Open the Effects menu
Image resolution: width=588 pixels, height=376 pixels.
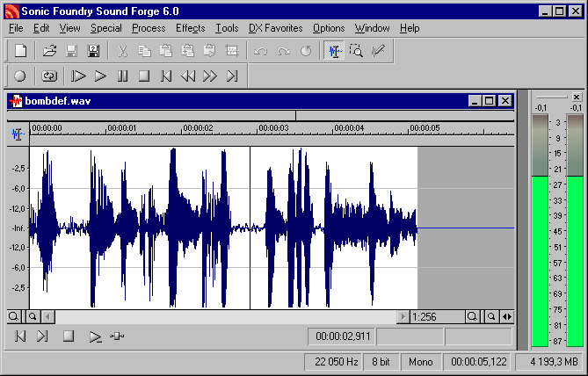[x=190, y=28]
